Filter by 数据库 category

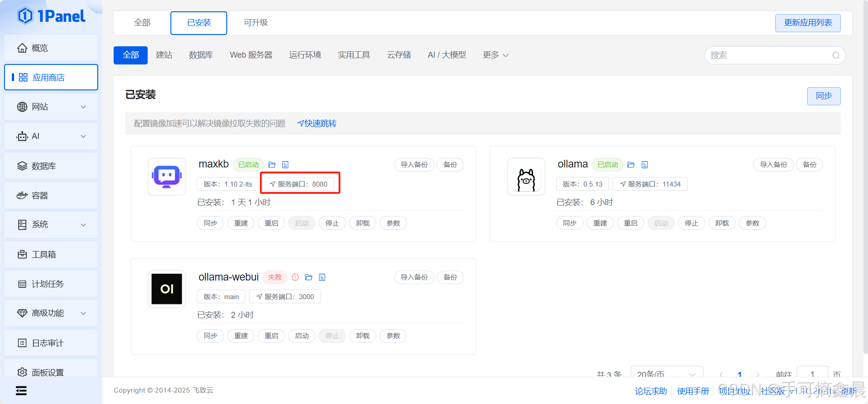coord(201,55)
